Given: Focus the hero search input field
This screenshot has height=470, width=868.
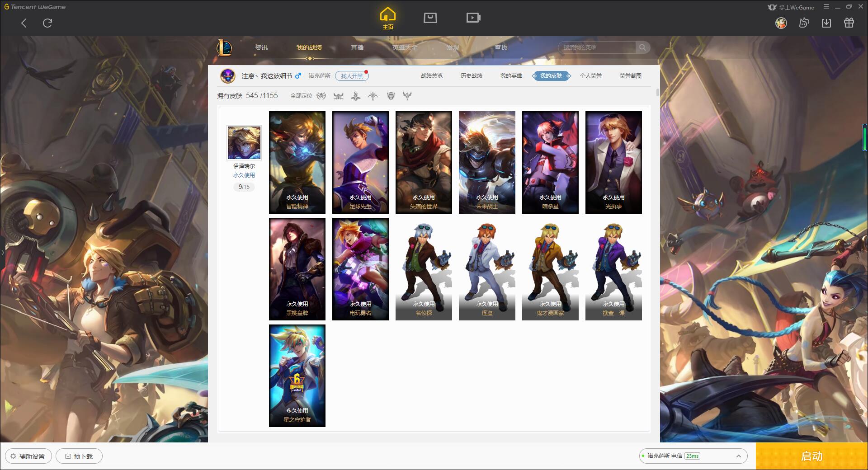Looking at the screenshot, I should (x=598, y=47).
